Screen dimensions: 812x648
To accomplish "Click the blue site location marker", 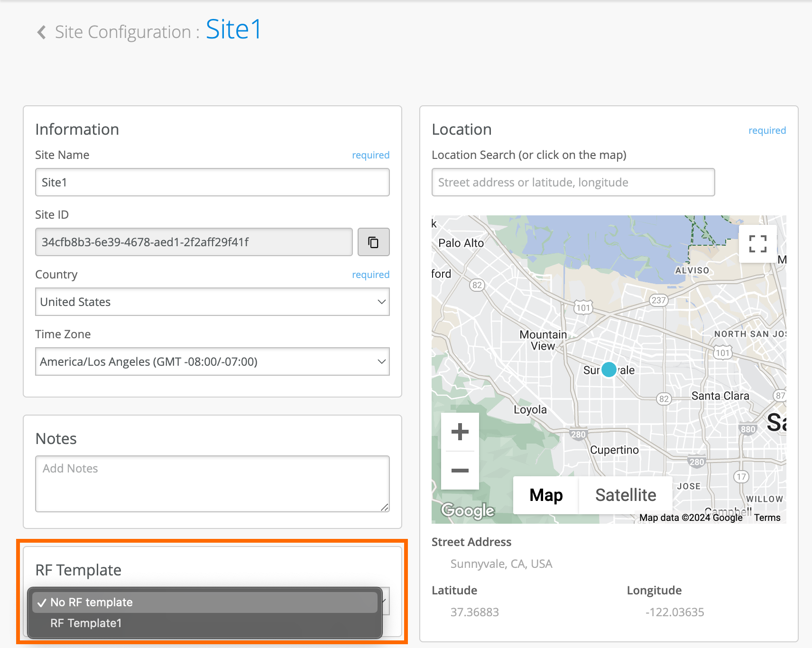I will [609, 370].
